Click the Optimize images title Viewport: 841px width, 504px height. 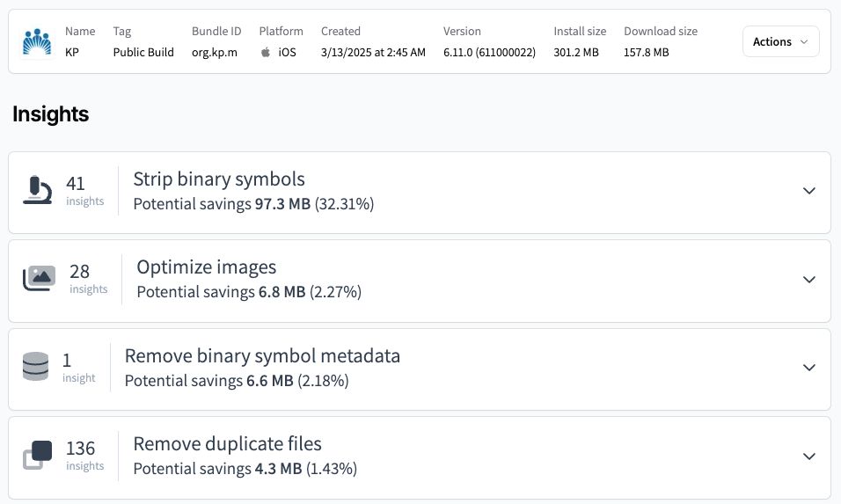pyautogui.click(x=207, y=267)
